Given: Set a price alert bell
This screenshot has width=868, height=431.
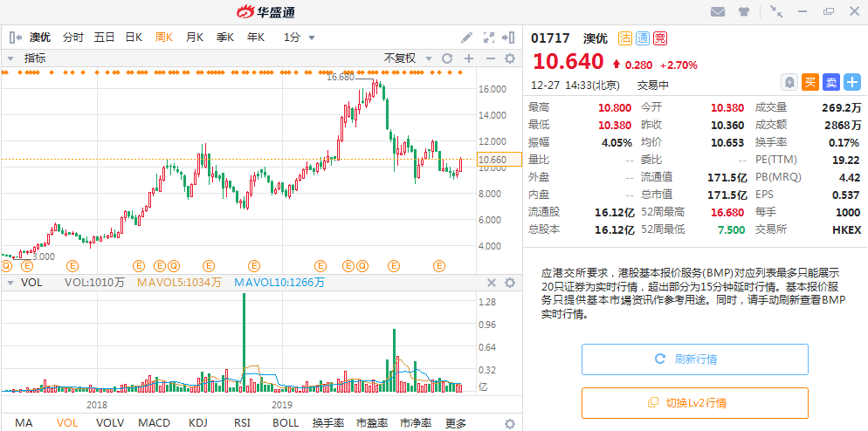Looking at the screenshot, I should [x=789, y=82].
